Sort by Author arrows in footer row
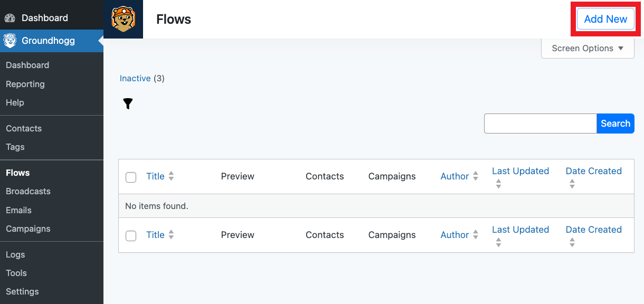The image size is (644, 304). tap(476, 235)
